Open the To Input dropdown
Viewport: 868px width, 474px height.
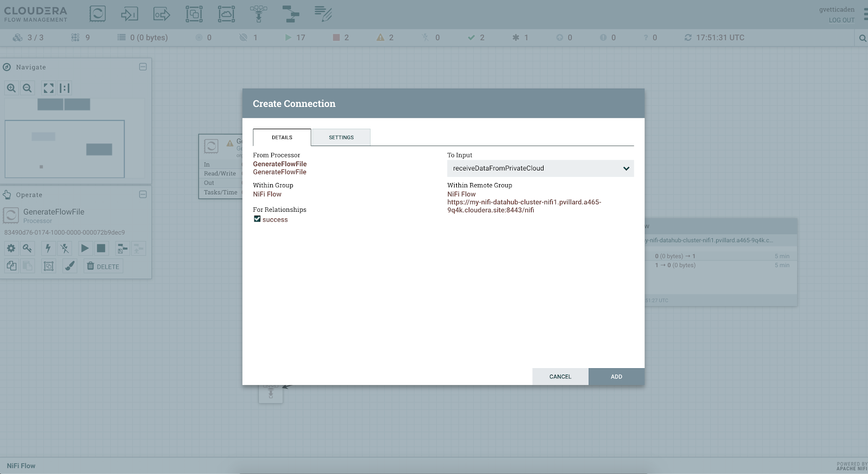pos(540,168)
